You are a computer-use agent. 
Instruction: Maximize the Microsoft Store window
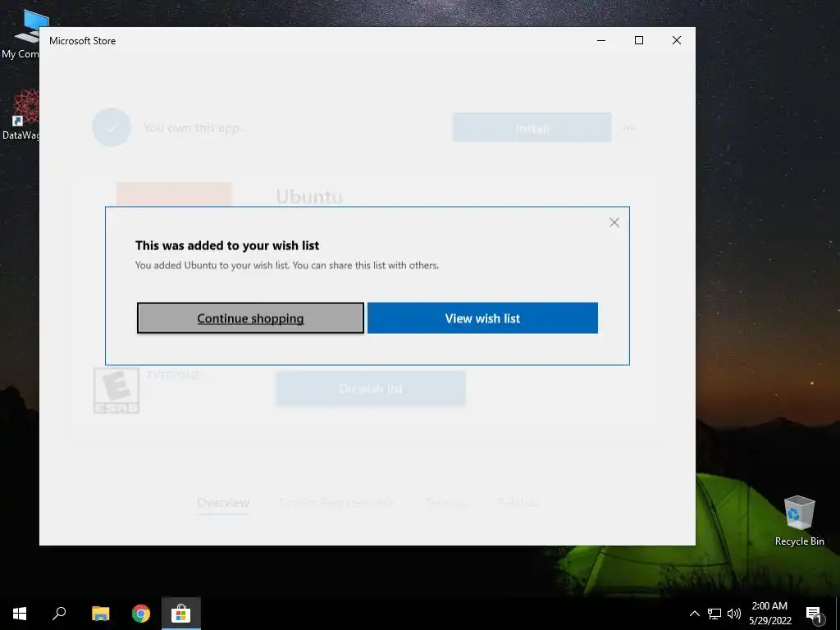click(x=638, y=40)
